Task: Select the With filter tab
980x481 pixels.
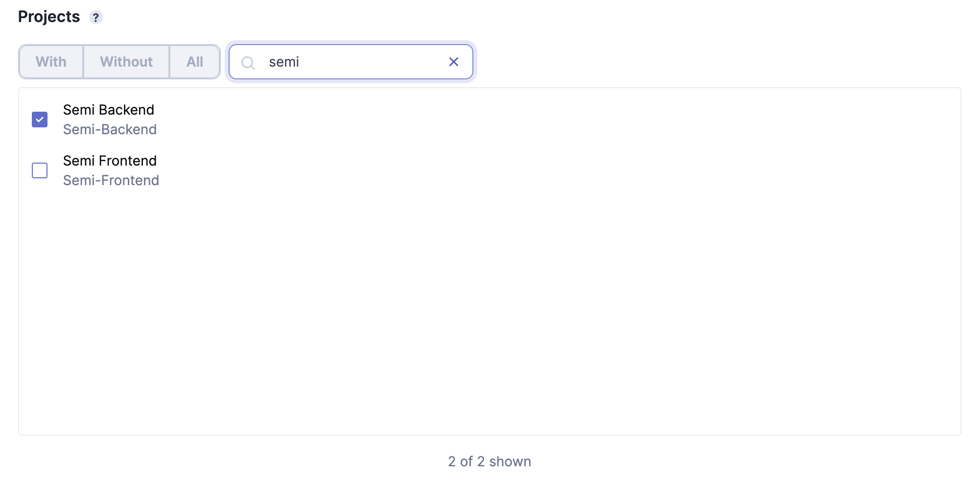Action: coord(51,62)
